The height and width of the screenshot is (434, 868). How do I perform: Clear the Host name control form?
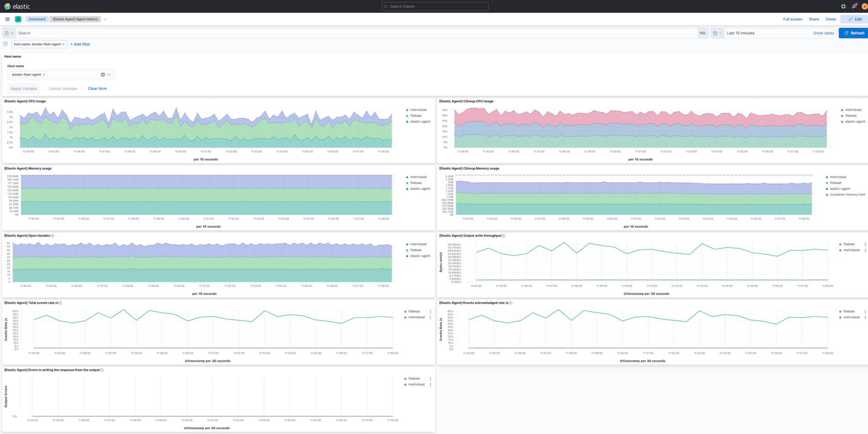point(97,88)
